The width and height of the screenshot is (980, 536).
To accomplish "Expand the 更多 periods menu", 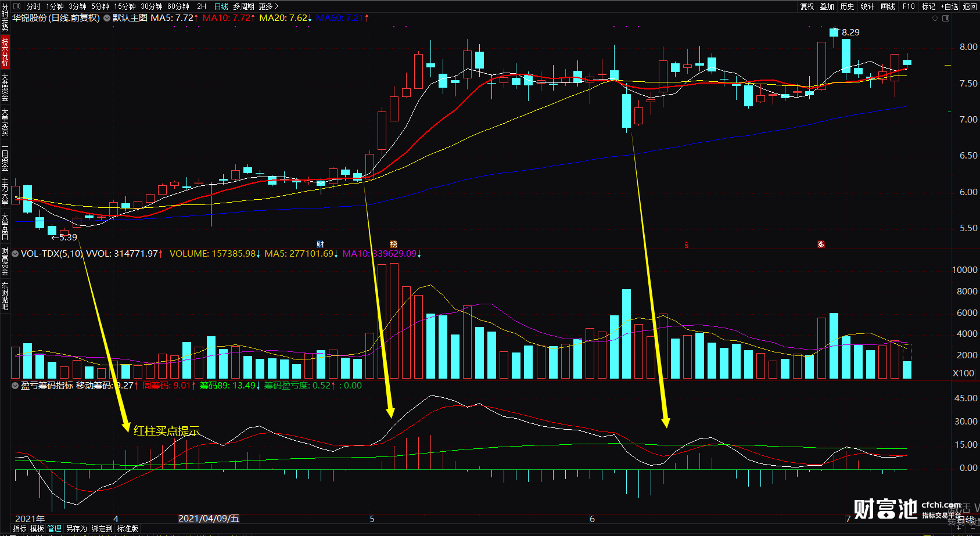I will 267,6.
